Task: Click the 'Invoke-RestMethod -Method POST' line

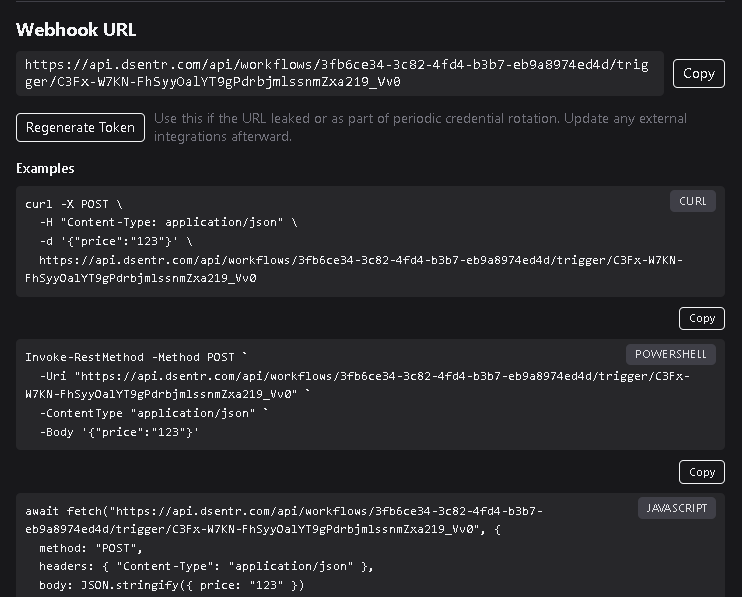Action: tap(136, 357)
